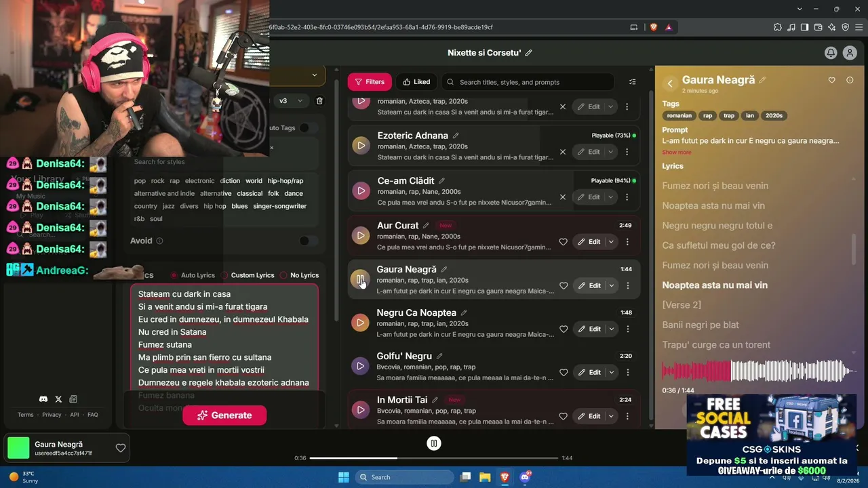This screenshot has width=868, height=488.
Task: Click the Generate button
Action: coord(224,415)
